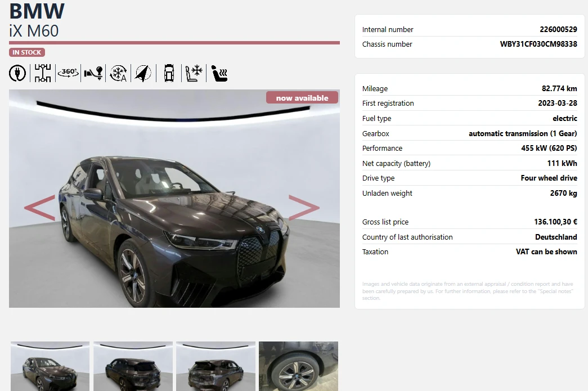Viewport: 588px width, 391px height.
Task: Click the navigation arrow feature icon
Action: 143,73
